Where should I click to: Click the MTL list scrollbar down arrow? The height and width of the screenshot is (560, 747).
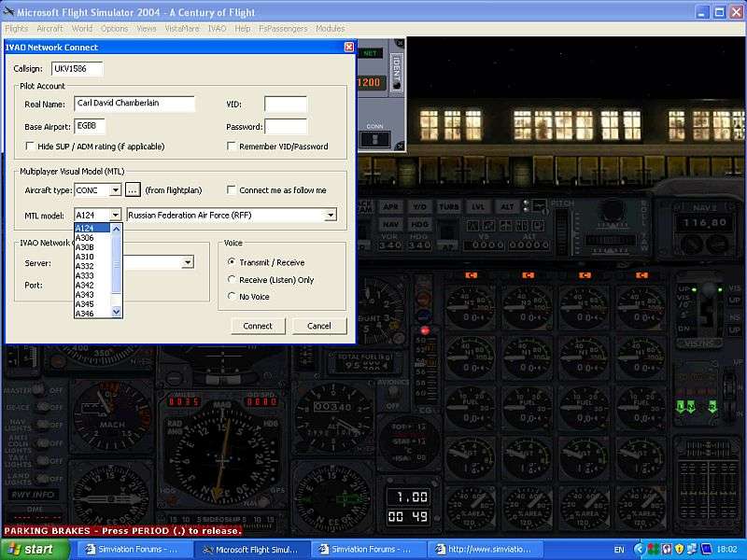click(x=117, y=312)
